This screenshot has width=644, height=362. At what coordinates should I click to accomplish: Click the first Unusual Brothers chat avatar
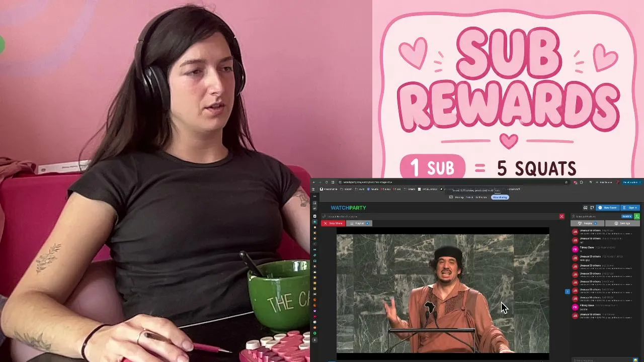point(575,232)
